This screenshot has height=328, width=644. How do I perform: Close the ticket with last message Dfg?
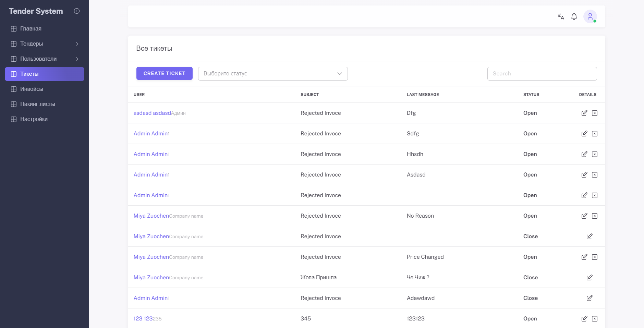pos(595,113)
